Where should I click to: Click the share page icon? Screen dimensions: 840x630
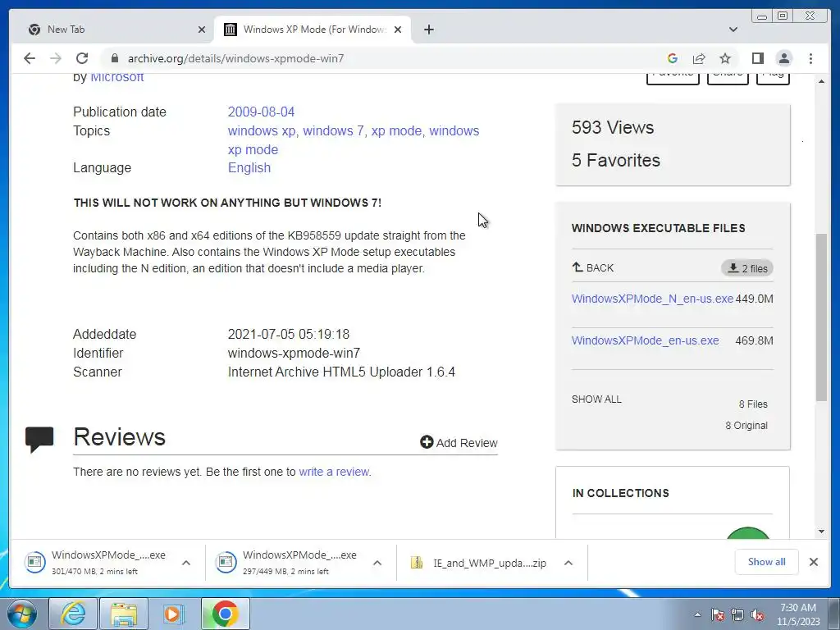click(699, 58)
